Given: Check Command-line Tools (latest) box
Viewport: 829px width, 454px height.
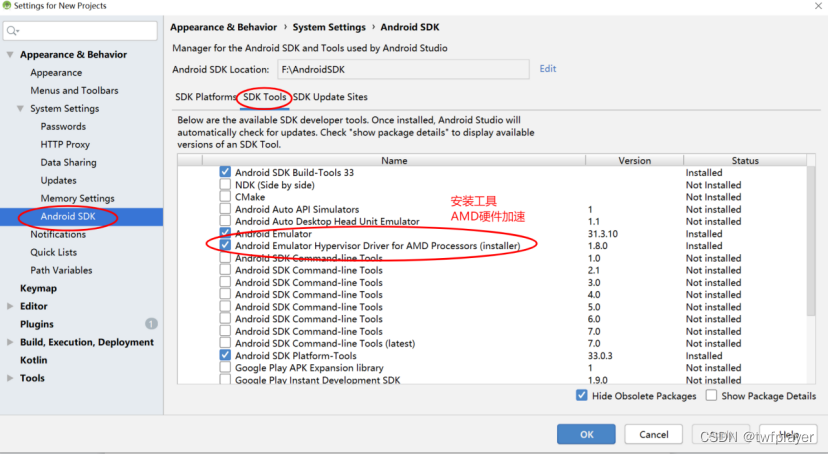Looking at the screenshot, I should point(225,343).
